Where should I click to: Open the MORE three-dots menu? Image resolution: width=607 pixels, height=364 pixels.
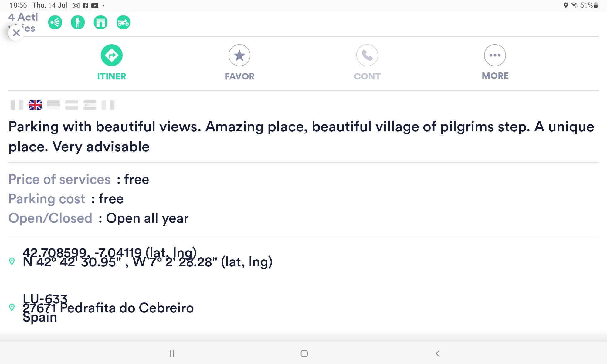[x=495, y=55]
